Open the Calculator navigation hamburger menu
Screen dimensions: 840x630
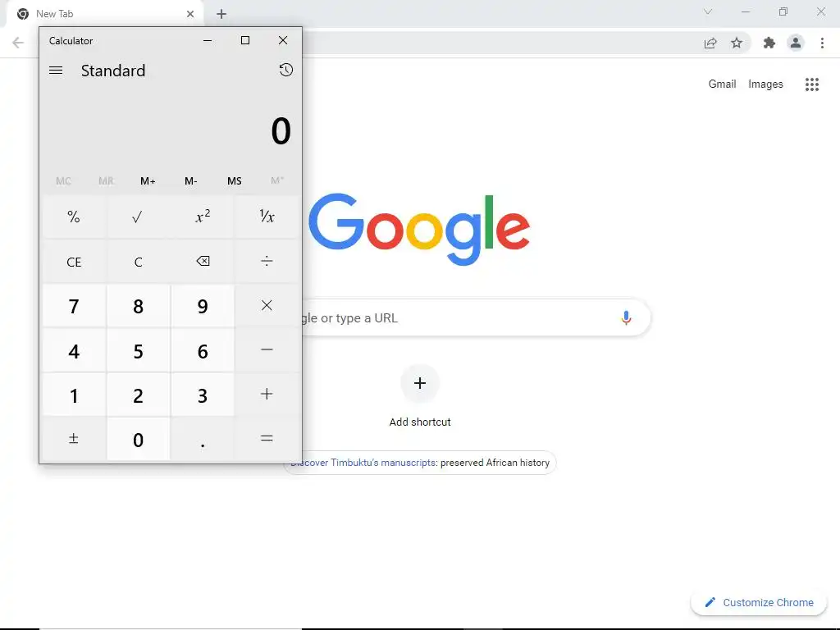click(56, 71)
